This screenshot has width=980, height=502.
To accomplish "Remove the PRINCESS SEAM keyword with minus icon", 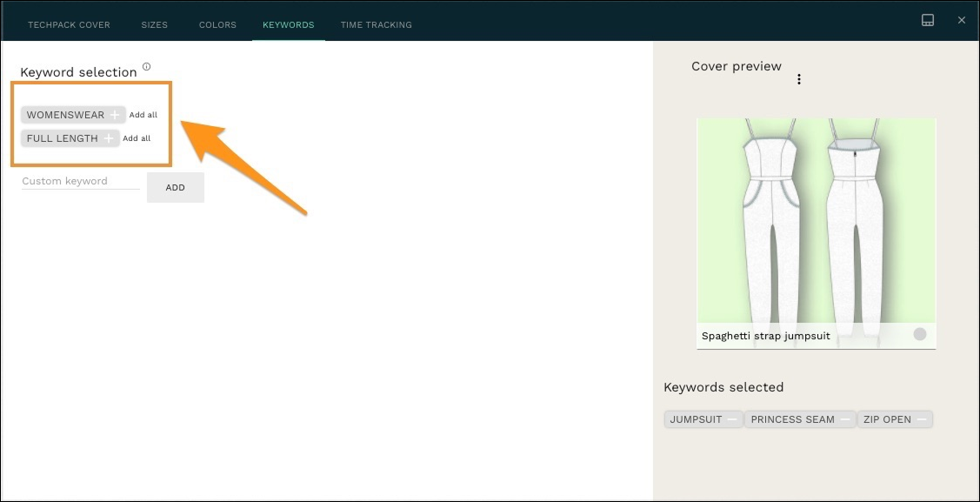I will 844,419.
